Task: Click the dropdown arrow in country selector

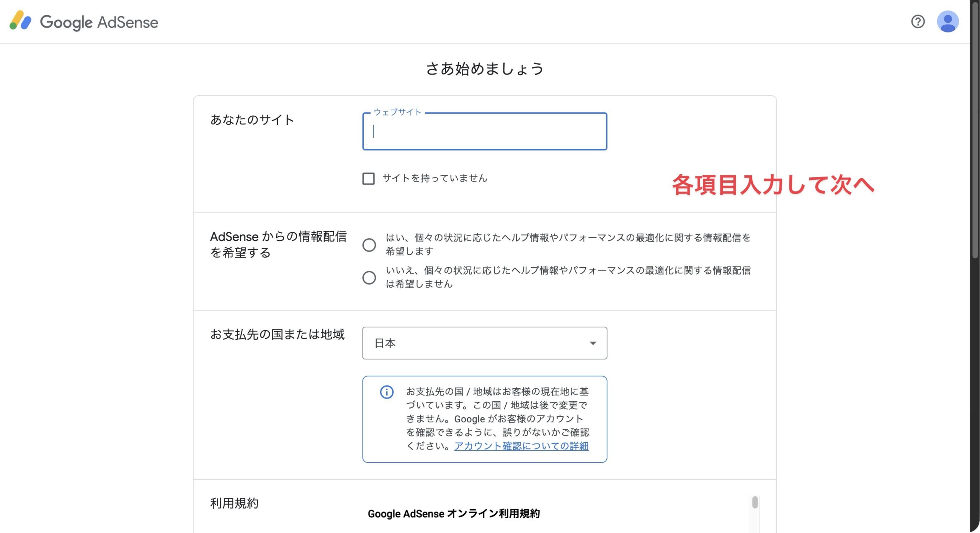Action: [593, 343]
